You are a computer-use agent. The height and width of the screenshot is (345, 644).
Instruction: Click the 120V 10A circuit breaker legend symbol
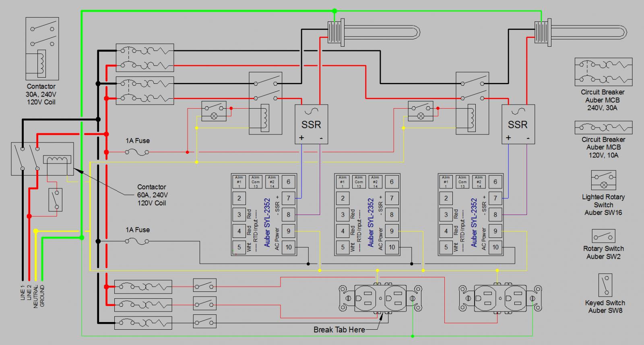coord(603,128)
